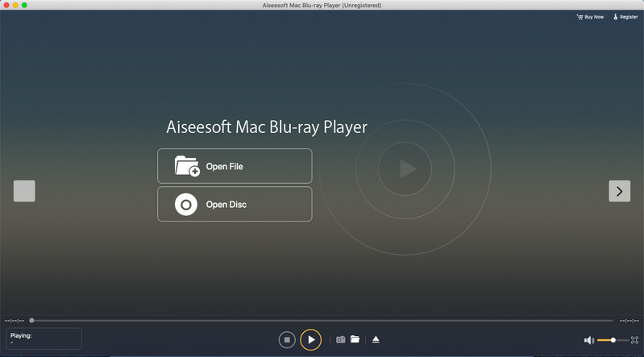The width and height of the screenshot is (644, 357).
Task: Click the disc icon in Open Disc
Action: pos(186,205)
